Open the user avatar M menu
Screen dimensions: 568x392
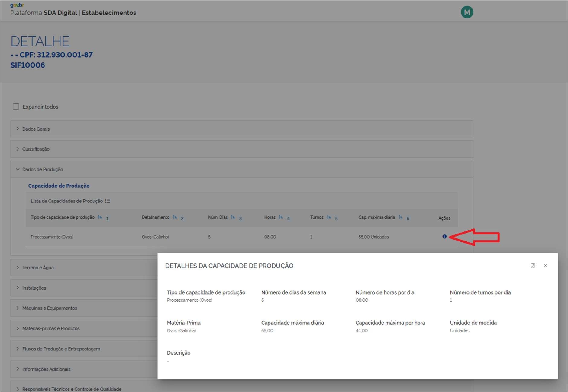[467, 12]
